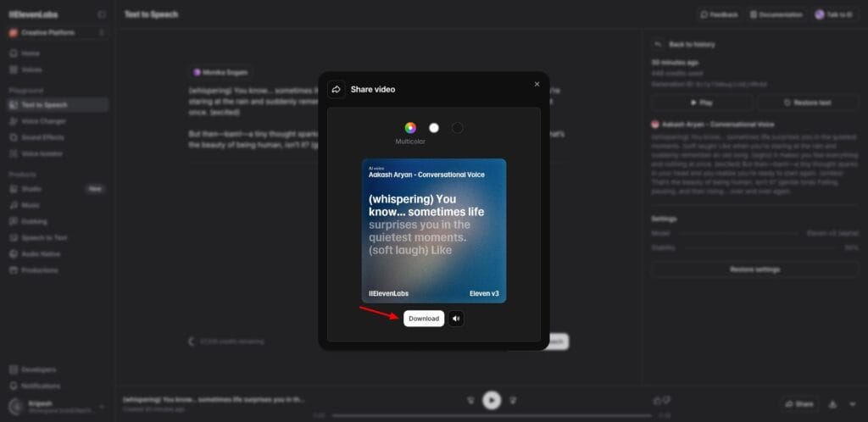Open Dubbing in the sidebar
The image size is (868, 422).
pos(58,221)
